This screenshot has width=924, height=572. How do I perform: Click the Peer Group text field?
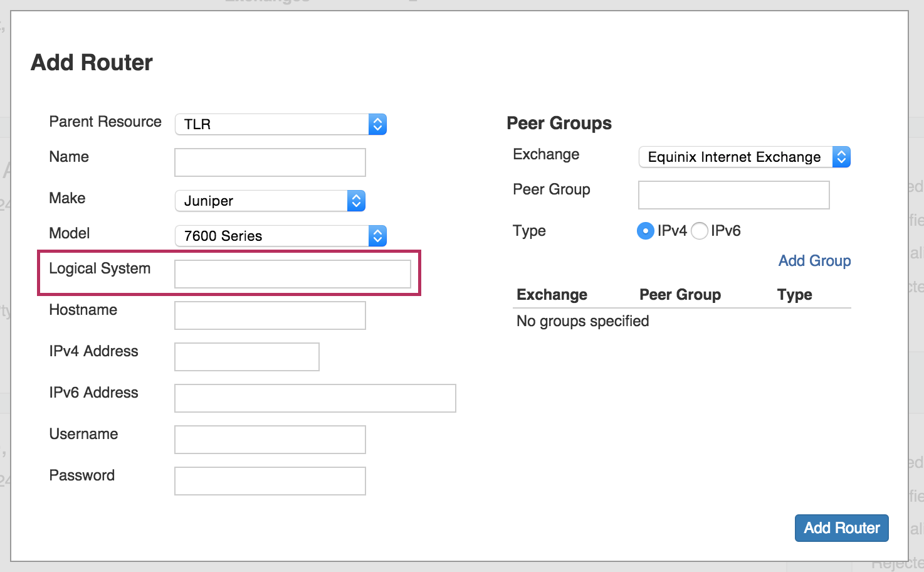[733, 195]
